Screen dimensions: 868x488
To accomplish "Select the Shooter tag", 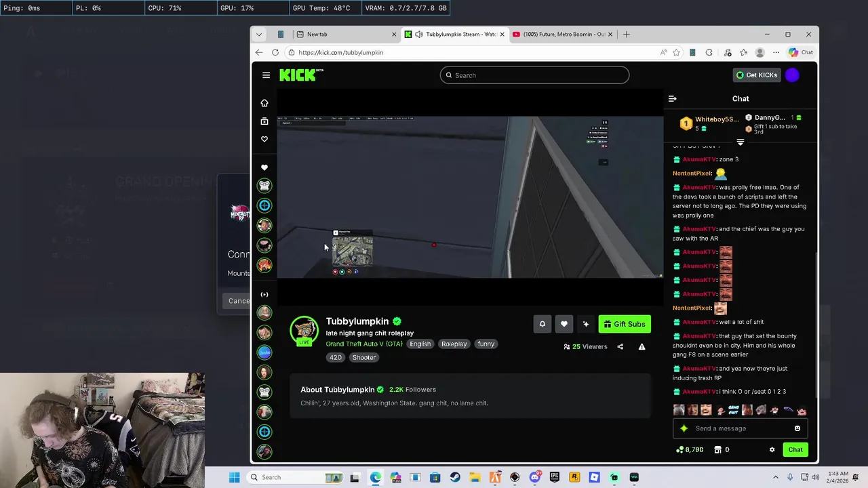I will 363,357.
